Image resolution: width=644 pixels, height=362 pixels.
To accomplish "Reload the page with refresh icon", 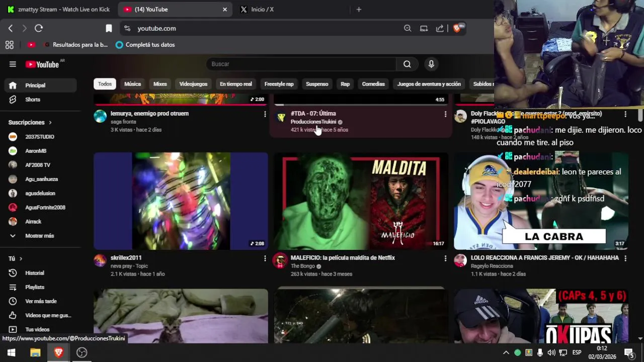I will (39, 28).
